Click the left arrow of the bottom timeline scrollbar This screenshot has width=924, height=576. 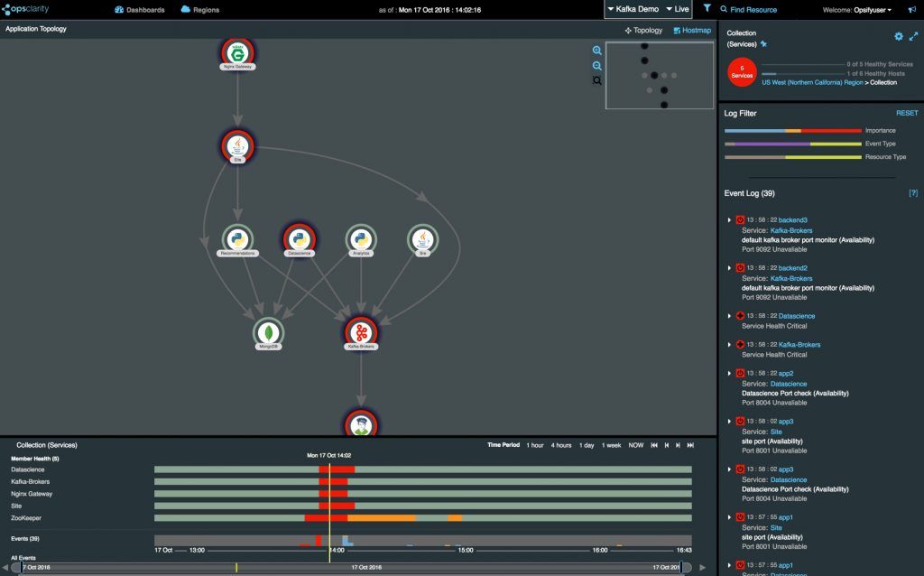pos(5,568)
